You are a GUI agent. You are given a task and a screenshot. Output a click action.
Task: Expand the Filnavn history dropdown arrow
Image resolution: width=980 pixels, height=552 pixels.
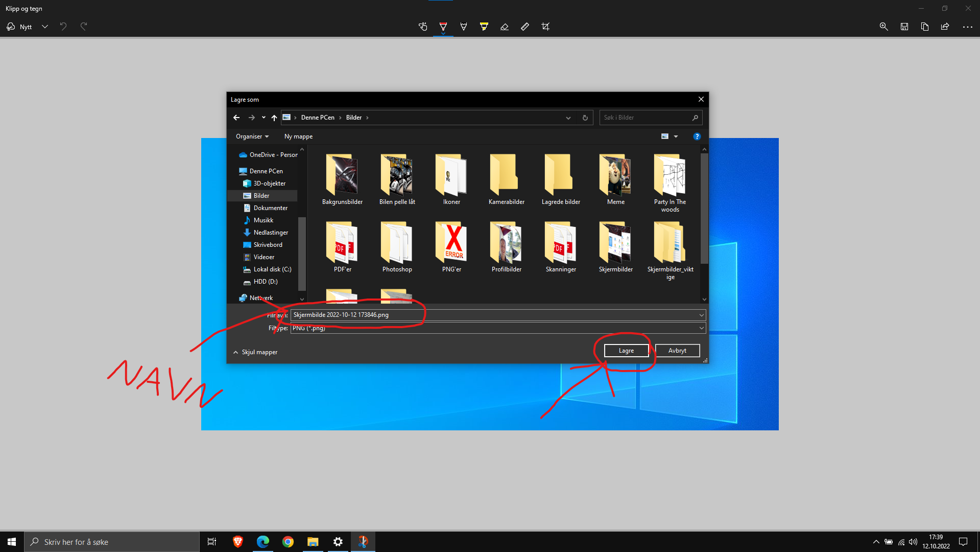click(701, 315)
